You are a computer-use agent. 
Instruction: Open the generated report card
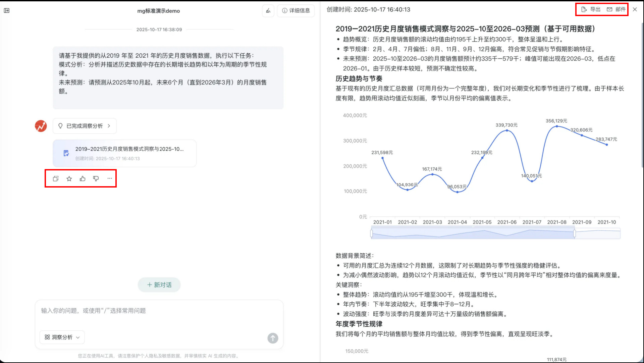124,153
